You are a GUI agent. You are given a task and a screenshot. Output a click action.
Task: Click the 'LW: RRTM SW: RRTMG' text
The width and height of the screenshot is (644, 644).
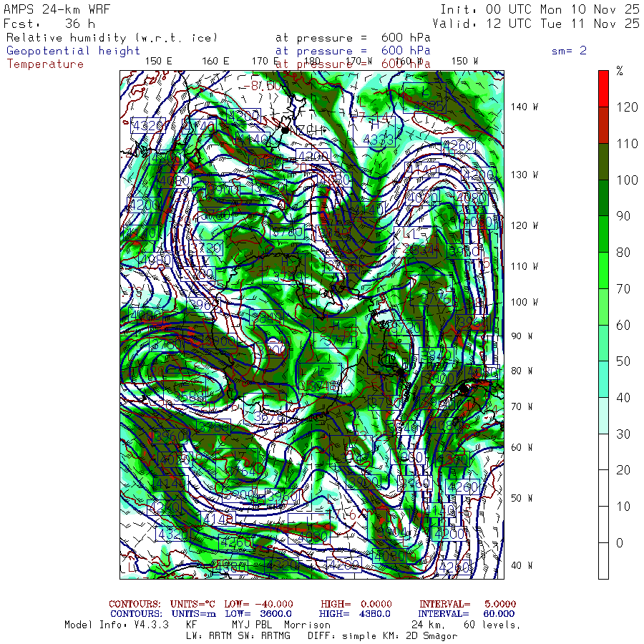[238, 636]
